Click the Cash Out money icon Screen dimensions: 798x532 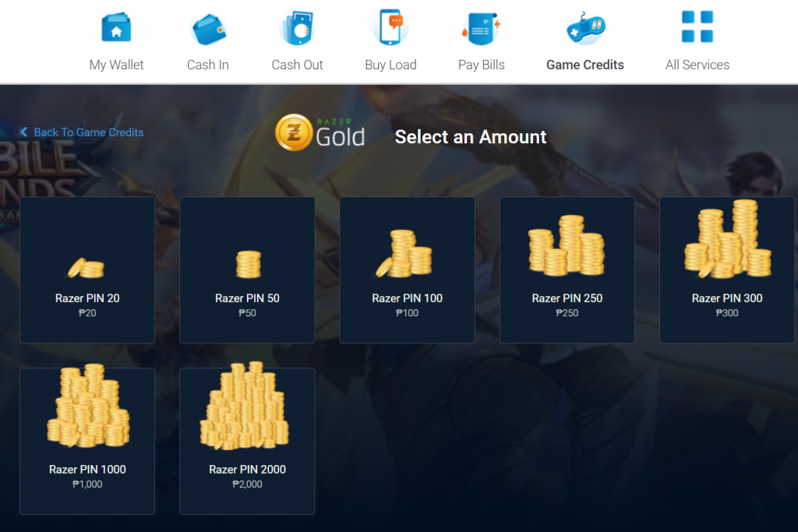(x=297, y=27)
